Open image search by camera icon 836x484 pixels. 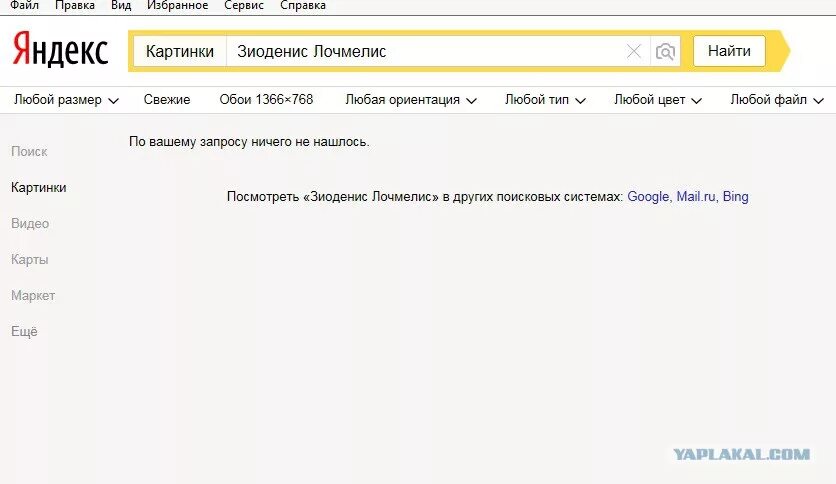665,52
